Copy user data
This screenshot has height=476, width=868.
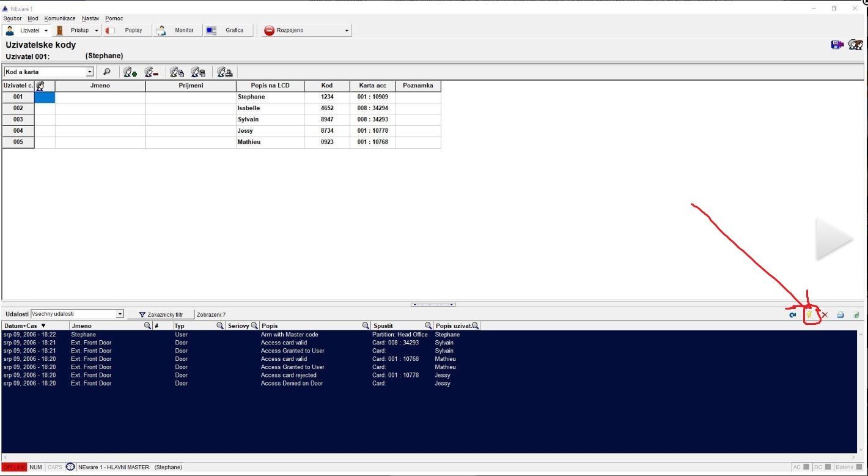click(x=177, y=72)
